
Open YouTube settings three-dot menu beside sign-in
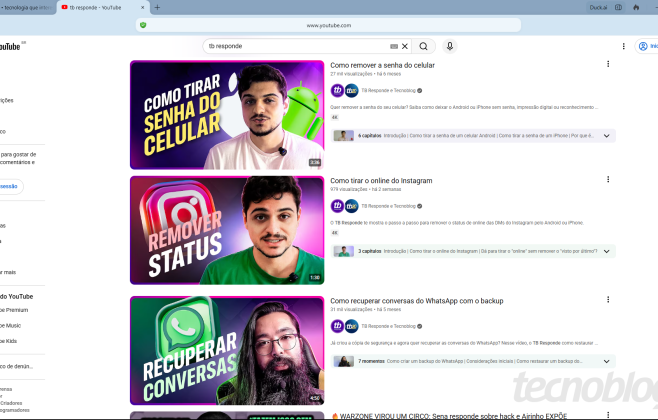[x=623, y=46]
